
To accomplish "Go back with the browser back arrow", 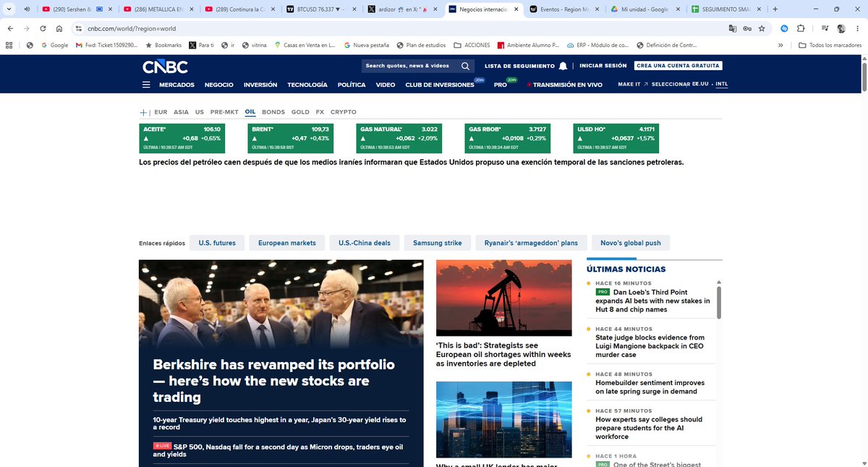I will [x=10, y=28].
